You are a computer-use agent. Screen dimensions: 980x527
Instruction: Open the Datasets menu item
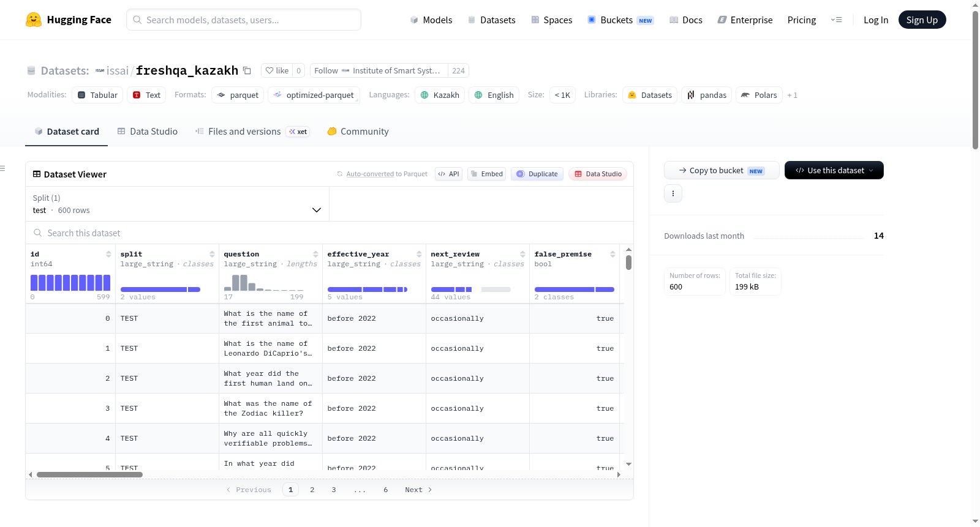coord(491,20)
